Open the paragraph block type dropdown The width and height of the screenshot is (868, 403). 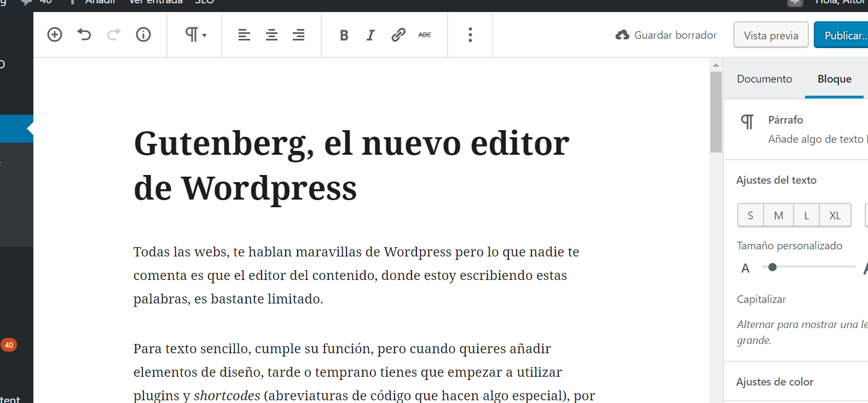pos(195,35)
